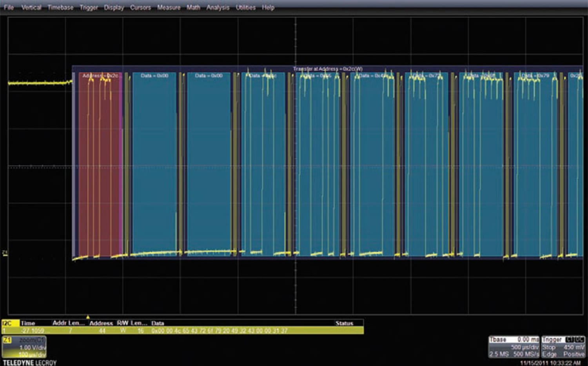This screenshot has height=366, width=588.
Task: Select row 1 in the I2C decode table
Action: [x=157, y=330]
